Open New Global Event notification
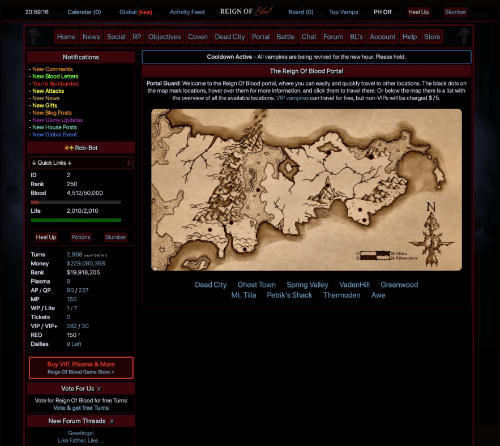500x446 pixels. tap(55, 135)
